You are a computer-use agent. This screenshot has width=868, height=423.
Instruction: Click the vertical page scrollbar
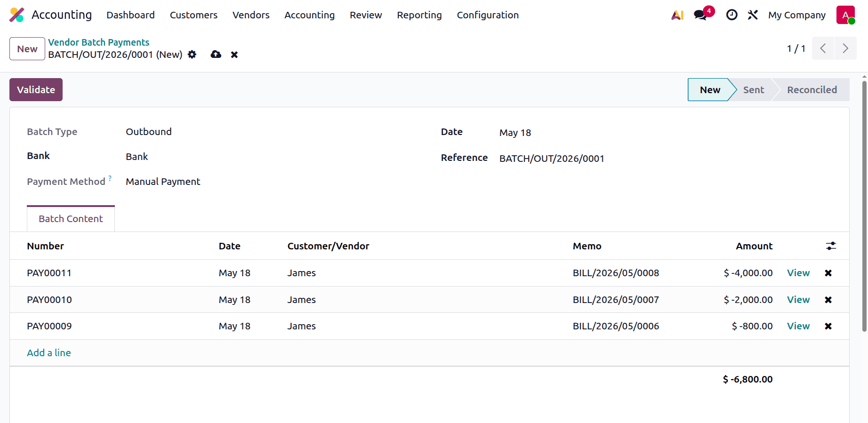[864, 206]
